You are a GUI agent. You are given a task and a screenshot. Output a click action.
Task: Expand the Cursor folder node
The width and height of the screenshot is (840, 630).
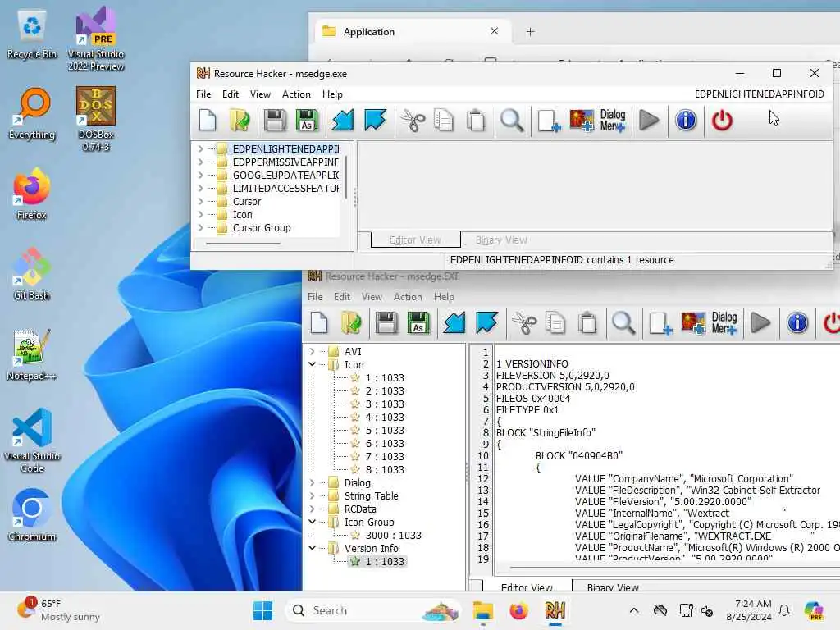[x=201, y=202]
